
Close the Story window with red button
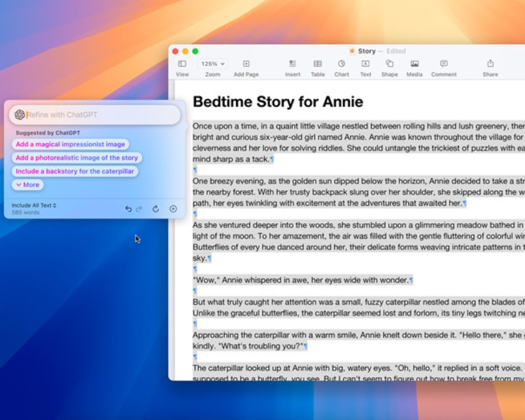tap(175, 51)
